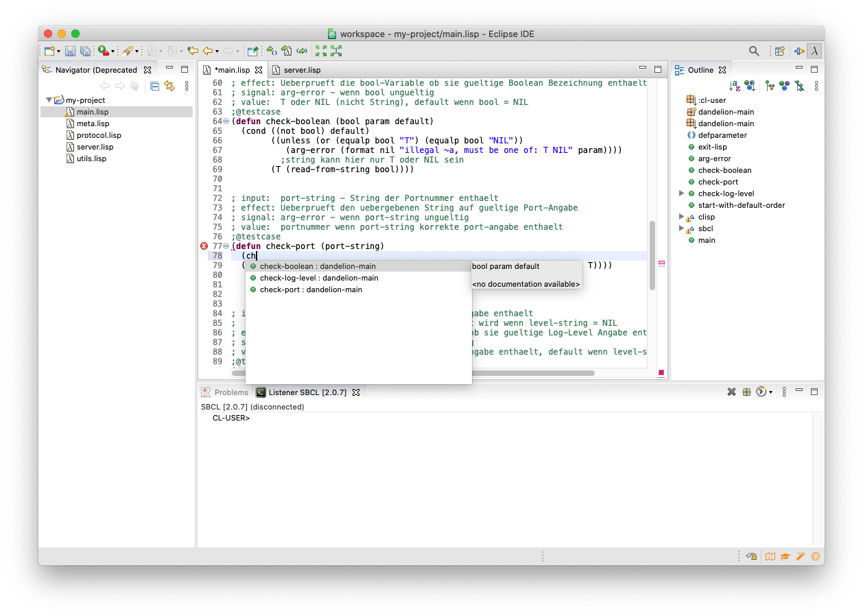Image resolution: width=863 pixels, height=616 pixels.
Task: Expand the check-log-level outline node
Action: (681, 193)
